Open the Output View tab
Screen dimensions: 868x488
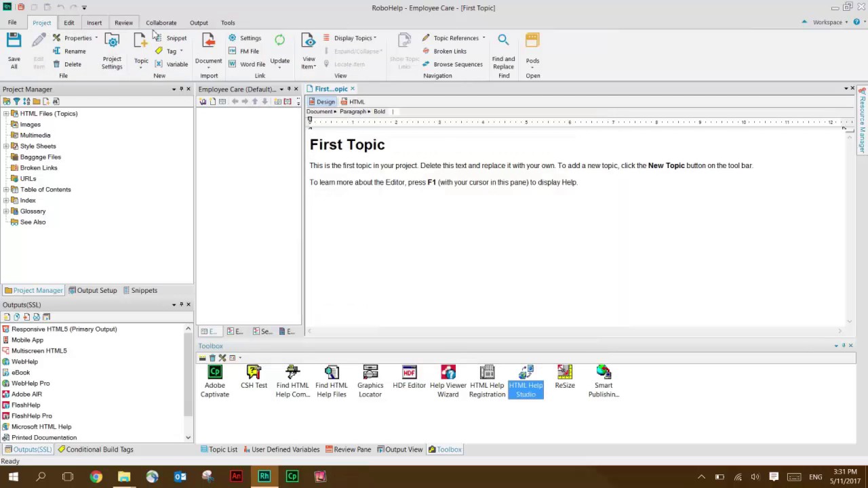(x=399, y=449)
